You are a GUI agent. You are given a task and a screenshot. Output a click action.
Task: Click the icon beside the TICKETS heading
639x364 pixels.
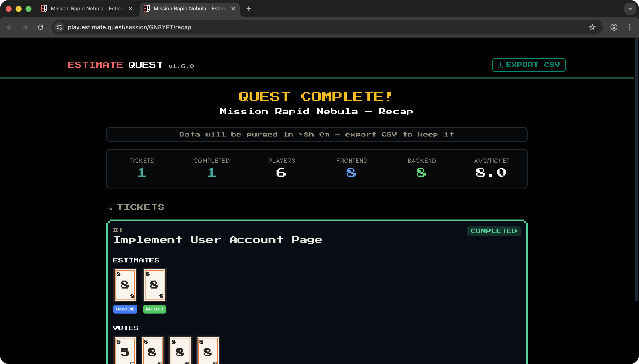[x=110, y=207]
